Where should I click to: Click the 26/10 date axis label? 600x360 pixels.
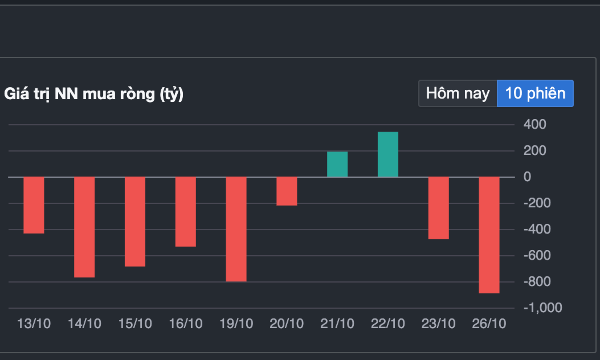click(x=489, y=324)
